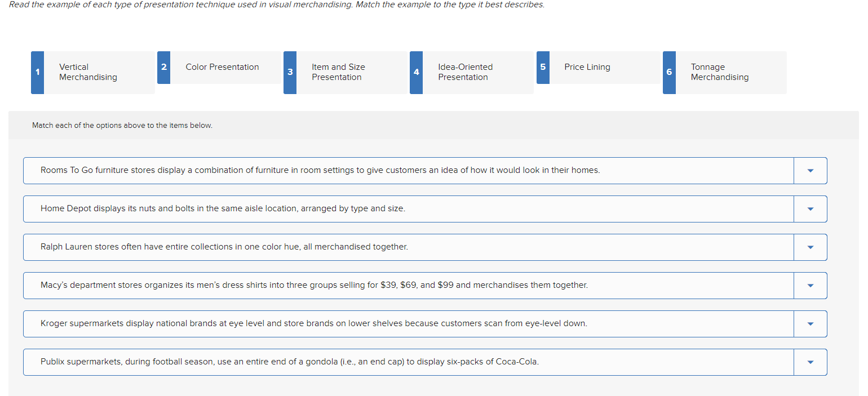Click the Kroger supermarkets answer row
Screen dimensions: 868x396
tap(395, 323)
